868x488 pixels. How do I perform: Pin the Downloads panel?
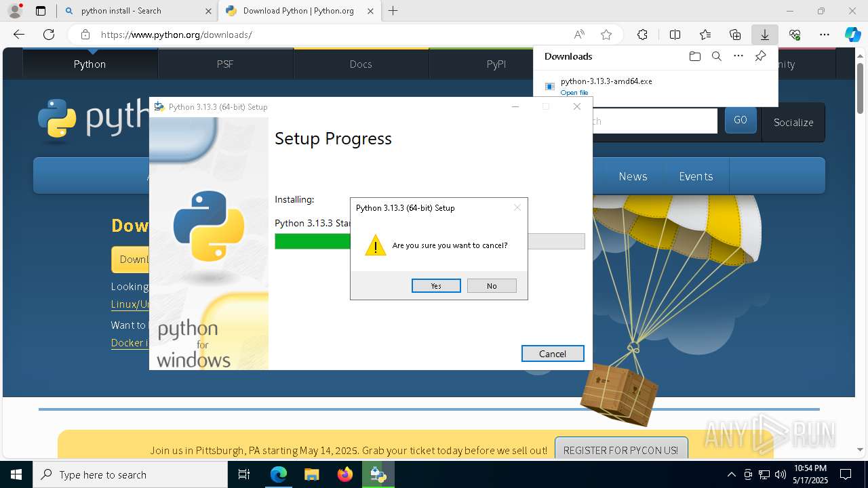tap(760, 56)
